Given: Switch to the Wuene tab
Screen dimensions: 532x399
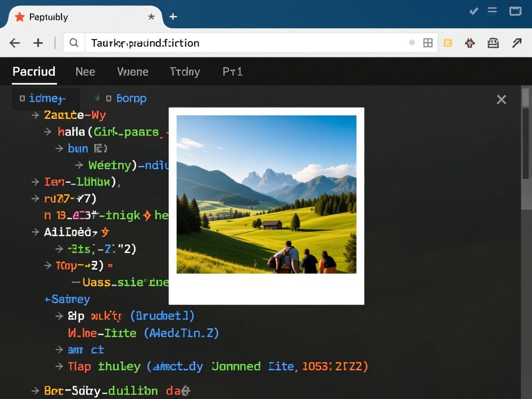Looking at the screenshot, I should [x=133, y=72].
